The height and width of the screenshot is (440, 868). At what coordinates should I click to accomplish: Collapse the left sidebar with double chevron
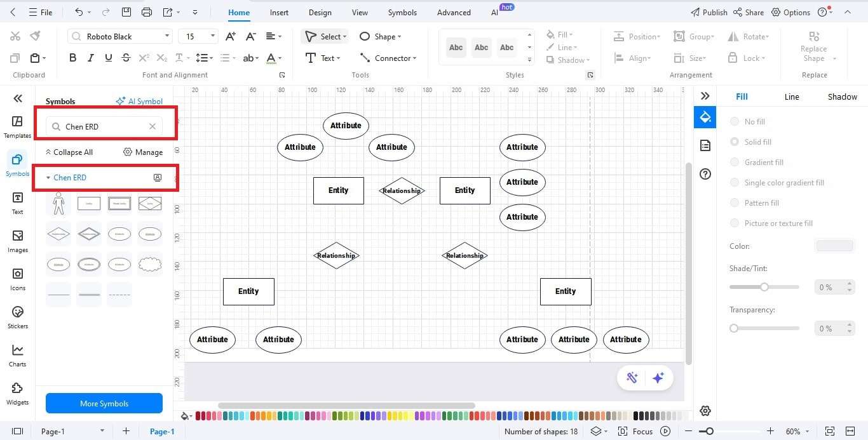tap(18, 98)
